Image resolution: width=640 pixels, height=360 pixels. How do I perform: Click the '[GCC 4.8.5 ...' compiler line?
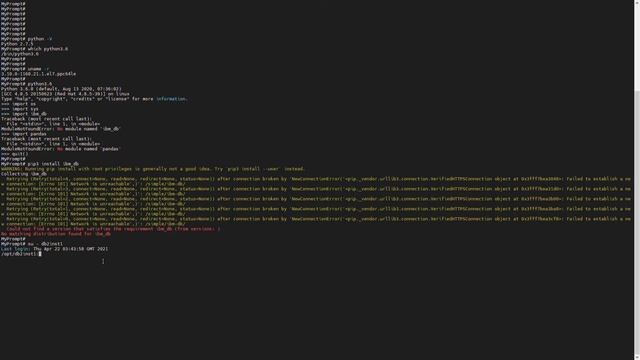click(x=65, y=94)
